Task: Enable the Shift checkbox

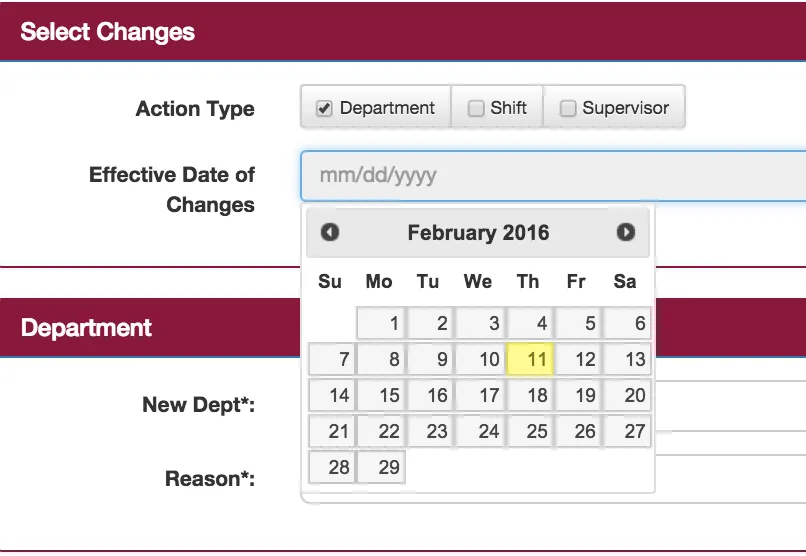Action: [x=476, y=108]
